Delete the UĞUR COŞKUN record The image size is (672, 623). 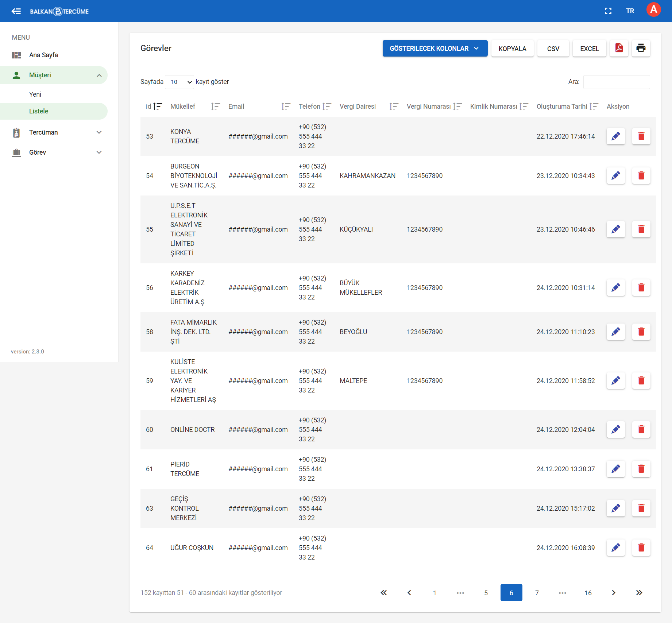pos(641,548)
